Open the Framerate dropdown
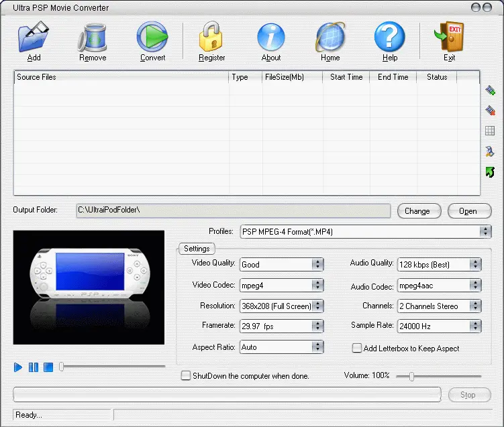Screen dimensions: 504x427 click(281, 326)
